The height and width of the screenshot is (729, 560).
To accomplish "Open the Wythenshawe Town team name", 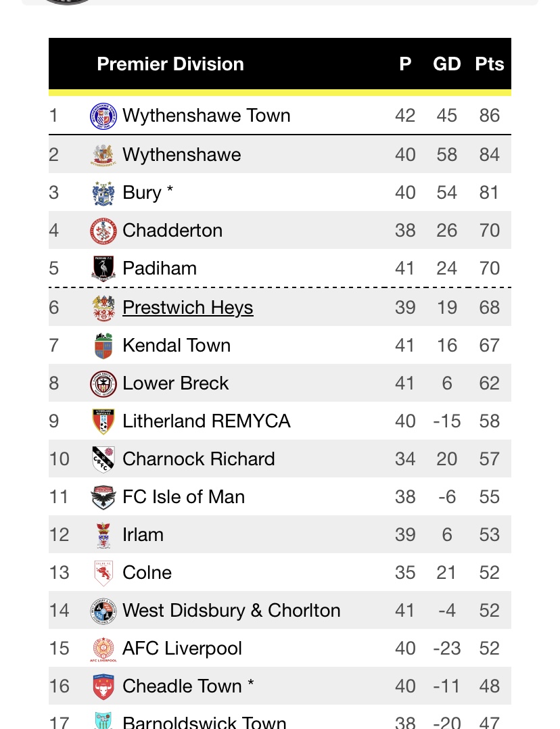I will click(206, 116).
